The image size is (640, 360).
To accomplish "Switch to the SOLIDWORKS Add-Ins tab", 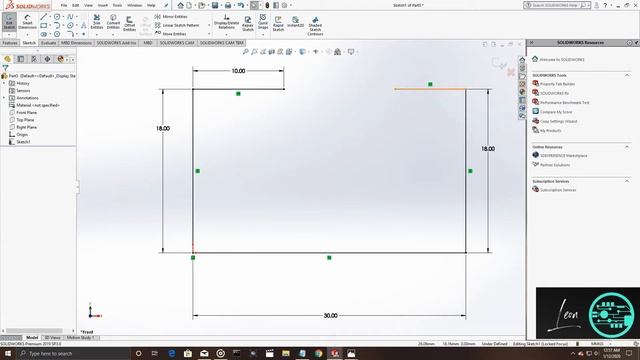I will pyautogui.click(x=116, y=43).
